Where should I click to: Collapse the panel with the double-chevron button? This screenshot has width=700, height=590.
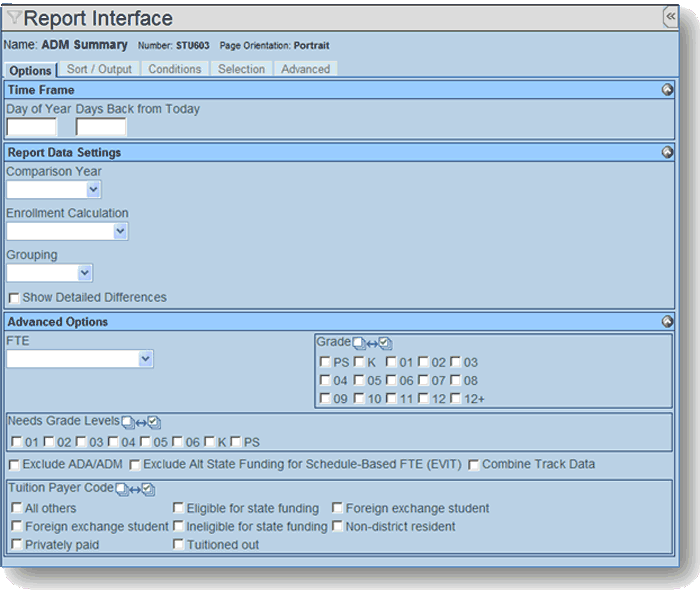point(671,17)
